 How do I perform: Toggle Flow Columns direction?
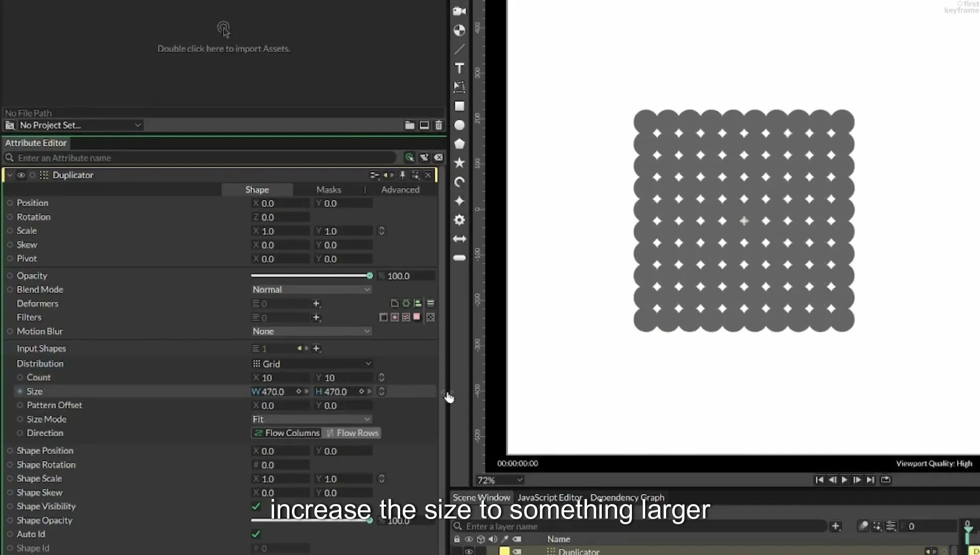pyautogui.click(x=287, y=433)
